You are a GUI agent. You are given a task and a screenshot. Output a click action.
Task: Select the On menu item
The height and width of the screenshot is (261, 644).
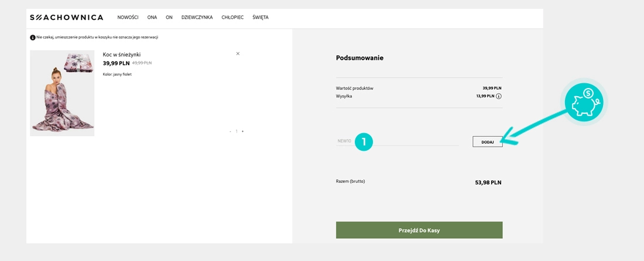pyautogui.click(x=169, y=18)
